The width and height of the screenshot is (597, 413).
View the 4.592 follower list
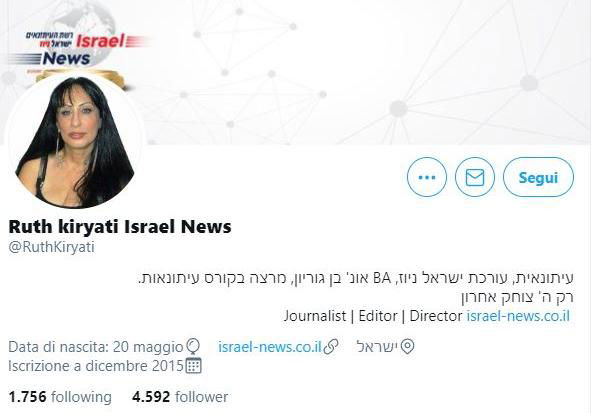pyautogui.click(x=180, y=397)
